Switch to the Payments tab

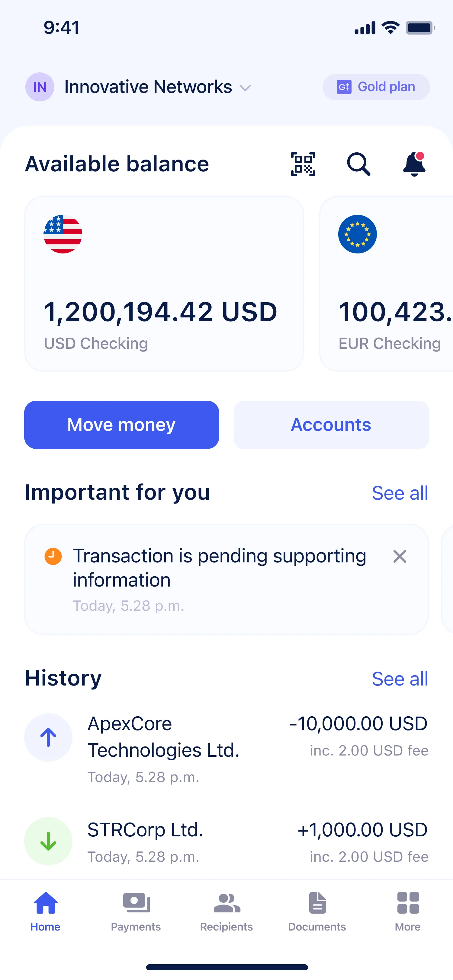136,912
